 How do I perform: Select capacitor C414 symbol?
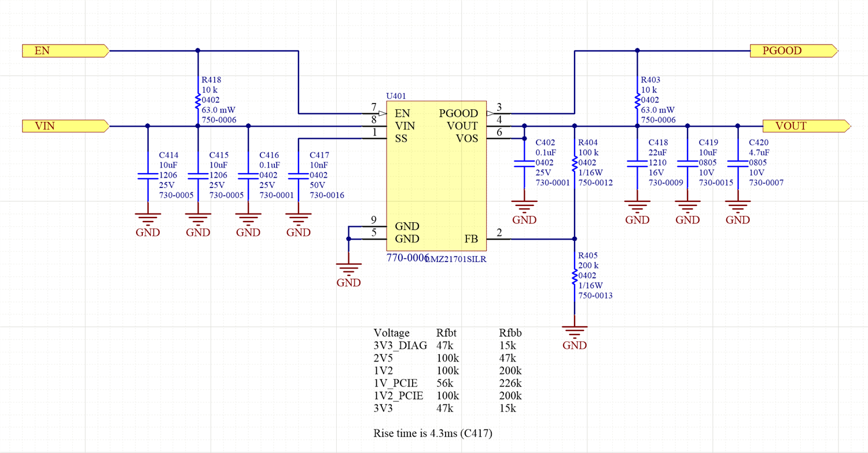pyautogui.click(x=148, y=176)
